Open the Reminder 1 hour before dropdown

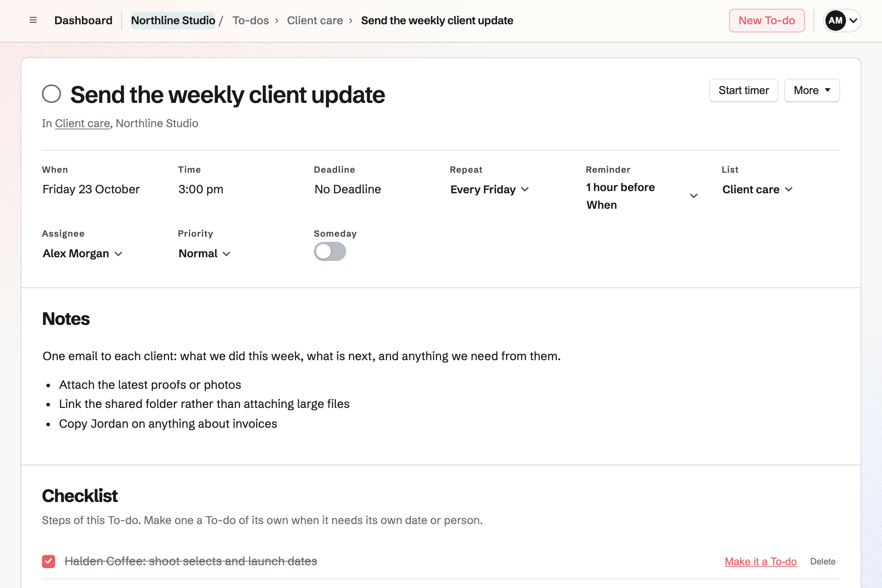[642, 196]
